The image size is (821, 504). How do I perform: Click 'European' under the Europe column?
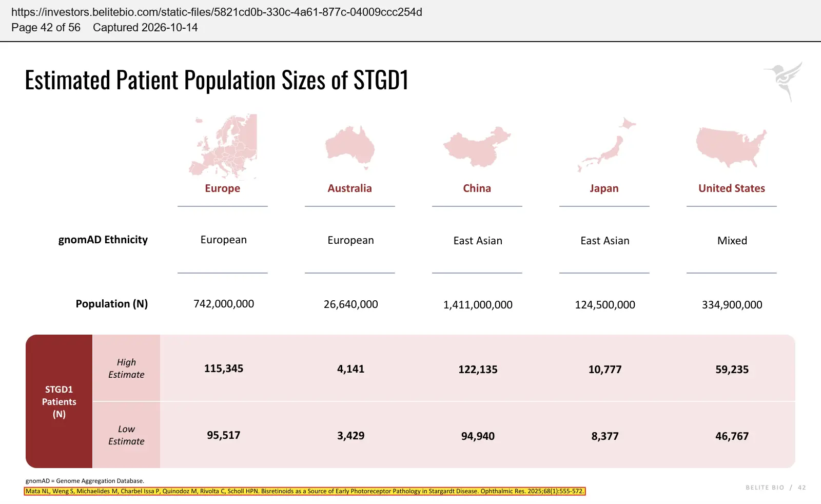tap(224, 240)
